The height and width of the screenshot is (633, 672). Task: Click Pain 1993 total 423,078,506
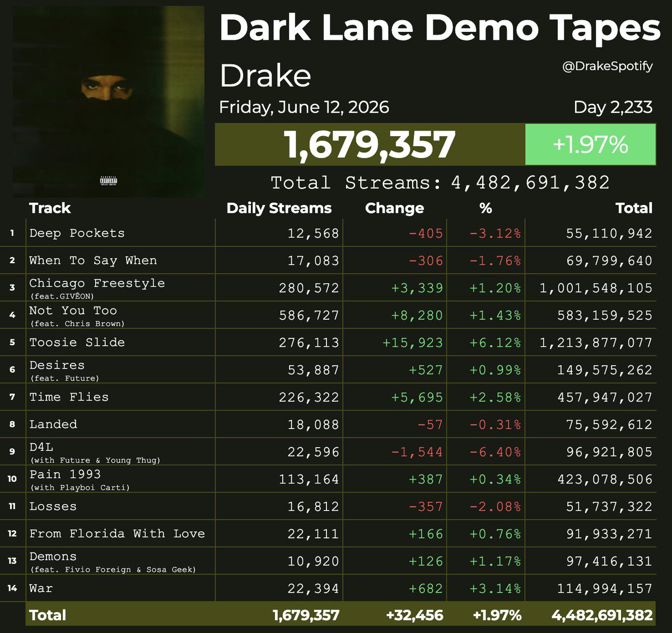(605, 480)
